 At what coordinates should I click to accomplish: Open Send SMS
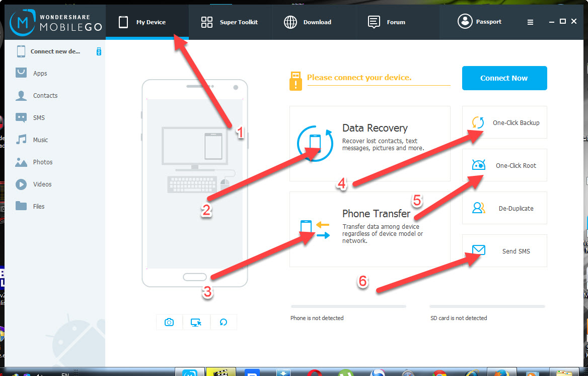pyautogui.click(x=504, y=251)
